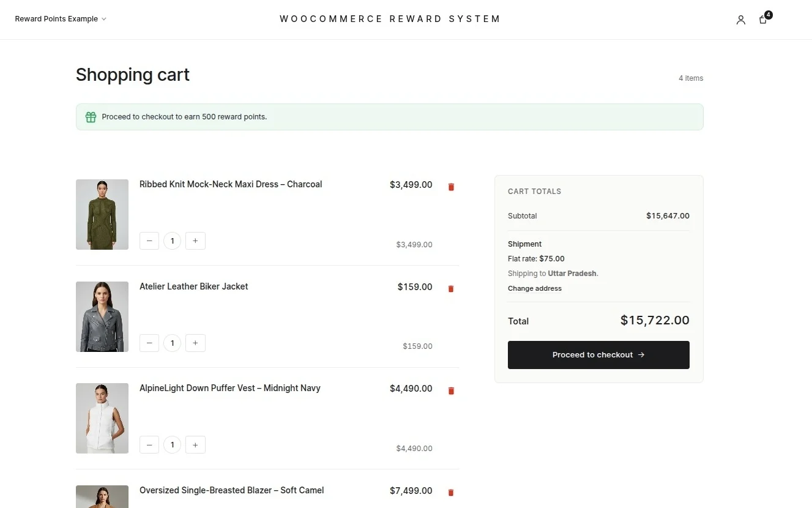Click Change address link
812x508 pixels.
pos(535,288)
